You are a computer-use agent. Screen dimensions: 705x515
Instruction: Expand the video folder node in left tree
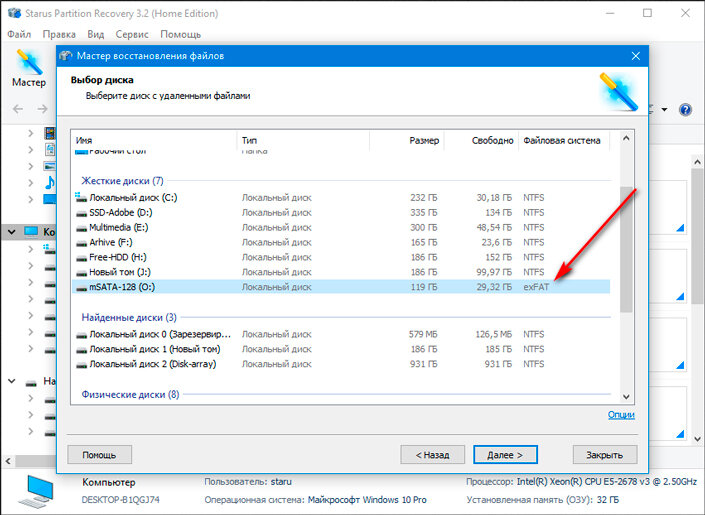(x=31, y=133)
